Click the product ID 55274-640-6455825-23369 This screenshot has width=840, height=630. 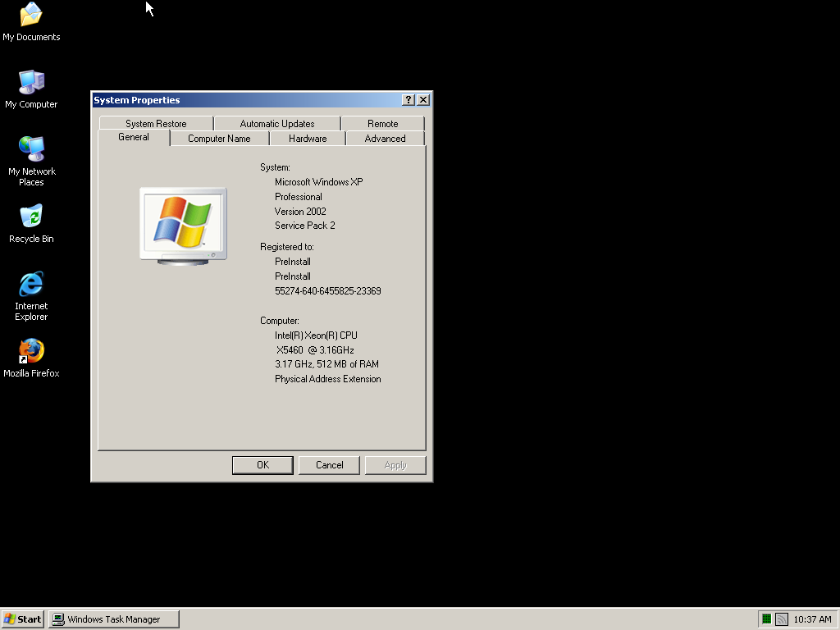click(328, 291)
